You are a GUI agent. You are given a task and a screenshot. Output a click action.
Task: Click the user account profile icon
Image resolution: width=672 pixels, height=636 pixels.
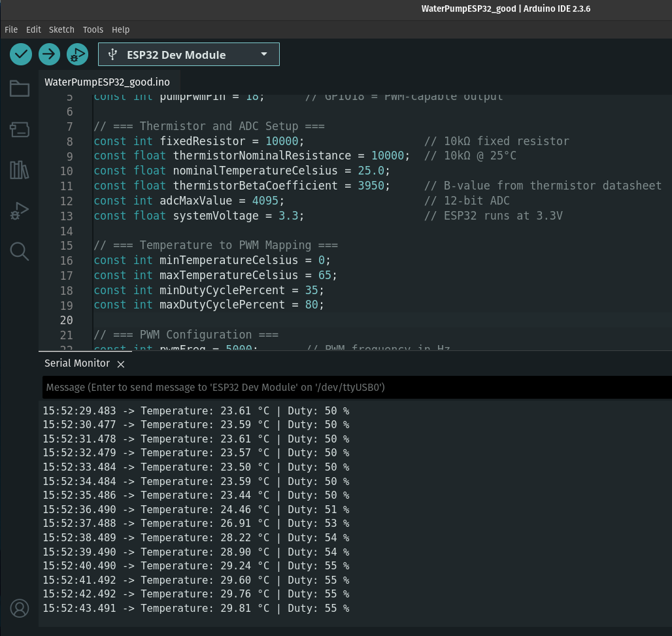20,608
